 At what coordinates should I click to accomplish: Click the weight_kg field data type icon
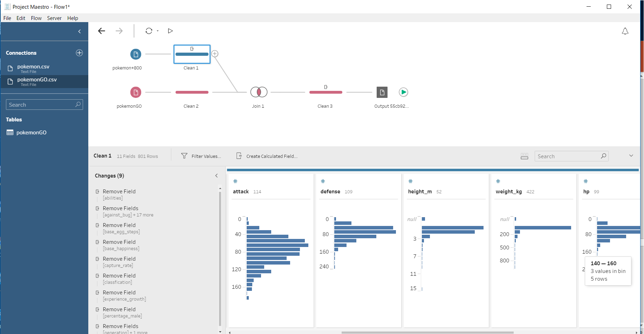coord(498,181)
